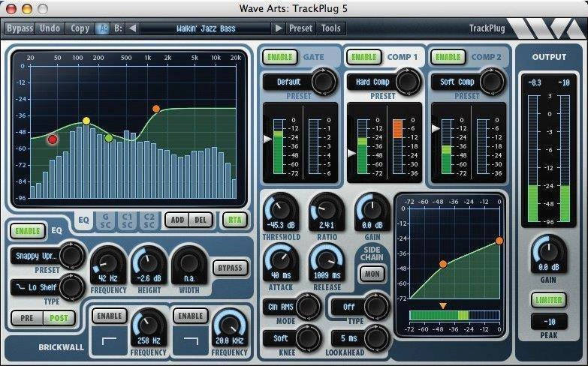Toggle the Gate ENABLE button
The image size is (588, 366).
[280, 57]
